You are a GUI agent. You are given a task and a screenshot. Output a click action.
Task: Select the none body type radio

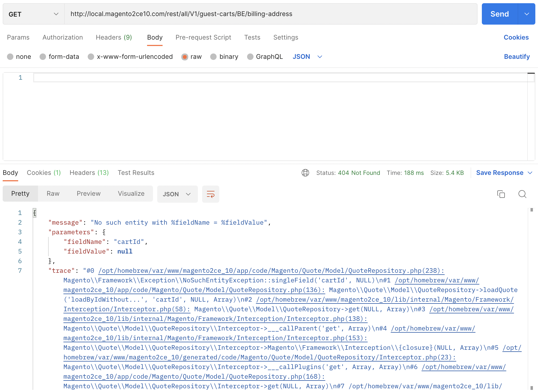click(x=10, y=57)
